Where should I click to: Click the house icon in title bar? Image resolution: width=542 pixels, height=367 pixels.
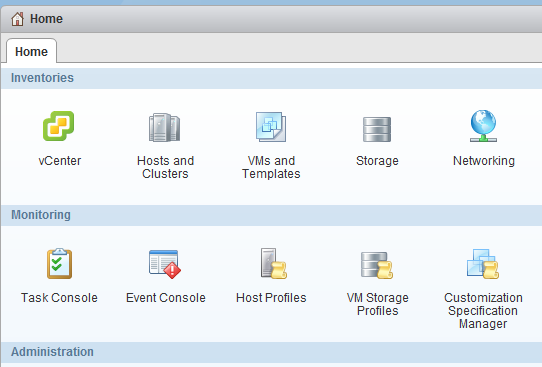(17, 19)
